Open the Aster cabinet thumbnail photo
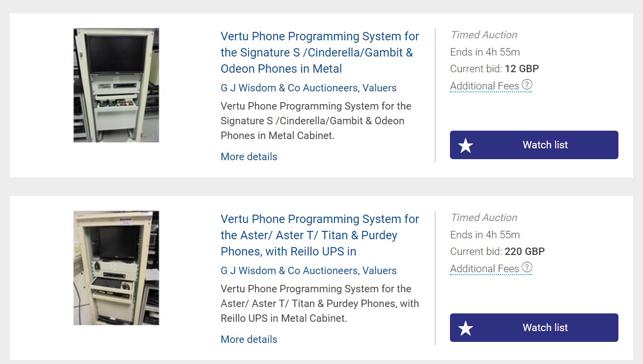This screenshot has height=364, width=643. (x=116, y=268)
